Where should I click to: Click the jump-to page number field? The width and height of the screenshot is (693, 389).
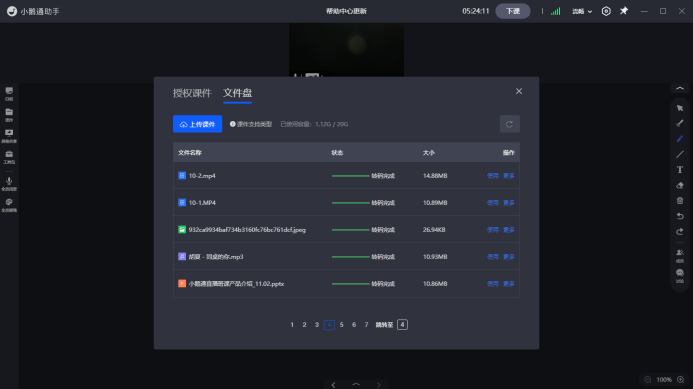(x=402, y=325)
